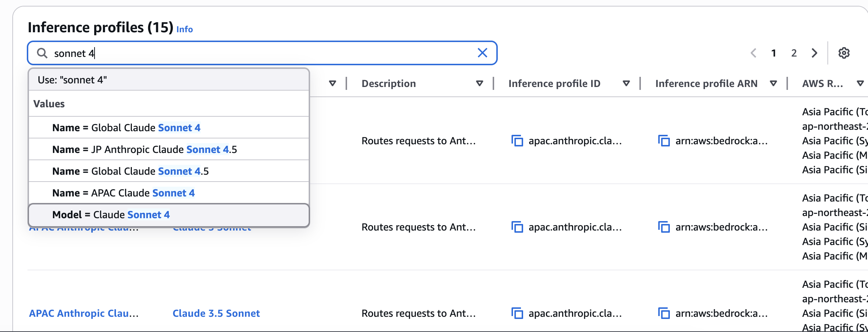The width and height of the screenshot is (868, 332).
Task: Open the table settings gear
Action: (x=844, y=53)
